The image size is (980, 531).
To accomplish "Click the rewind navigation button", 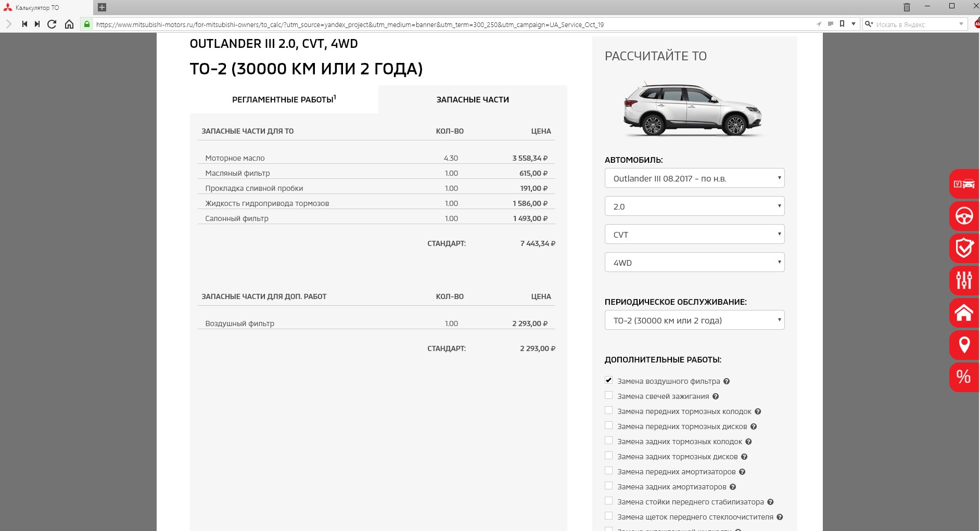I will click(24, 24).
